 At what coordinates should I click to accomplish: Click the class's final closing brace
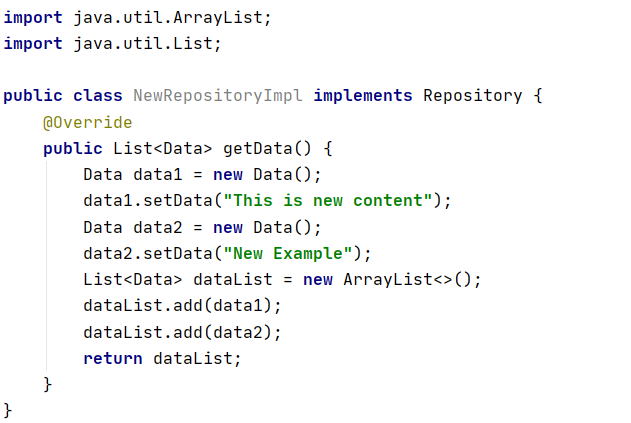pos(8,409)
